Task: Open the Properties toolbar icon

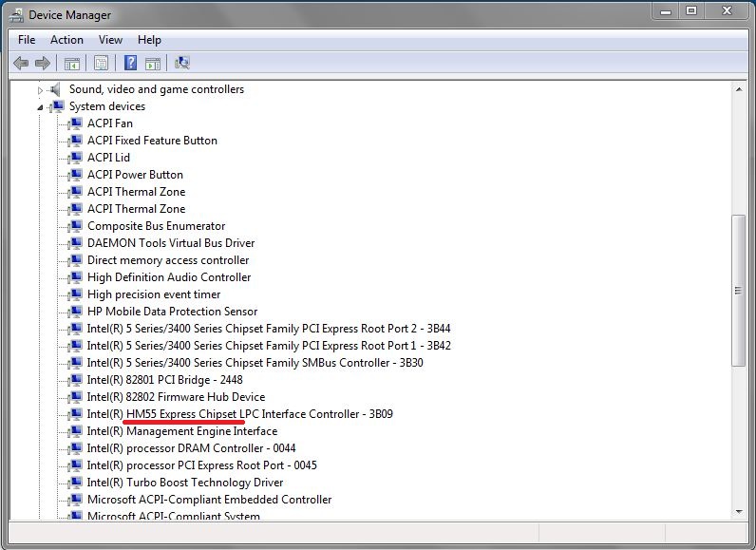Action: pyautogui.click(x=102, y=63)
